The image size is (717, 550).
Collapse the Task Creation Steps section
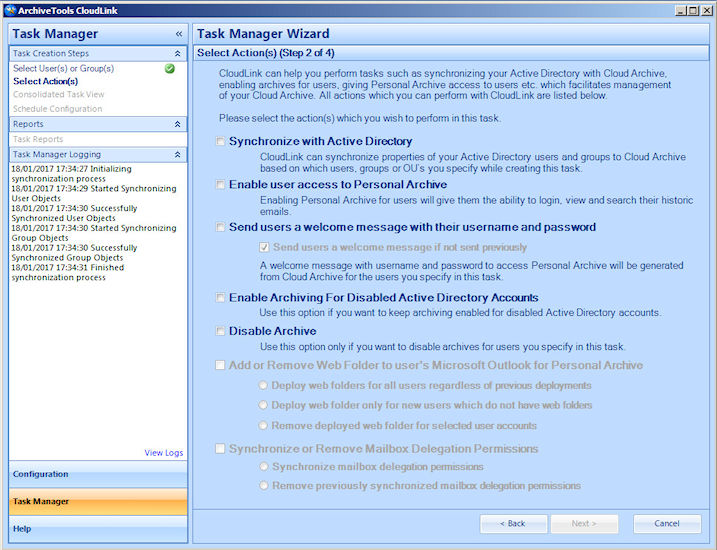coord(177,53)
